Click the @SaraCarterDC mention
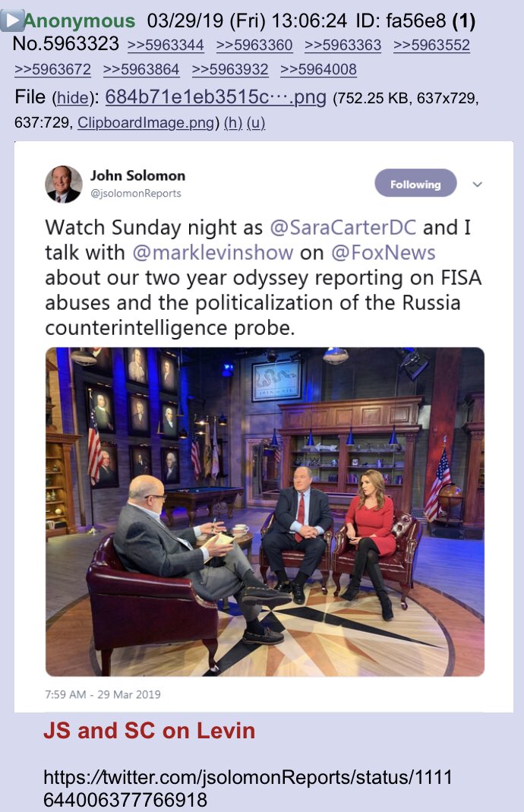Viewport: 524px width, 812px height. click(342, 227)
